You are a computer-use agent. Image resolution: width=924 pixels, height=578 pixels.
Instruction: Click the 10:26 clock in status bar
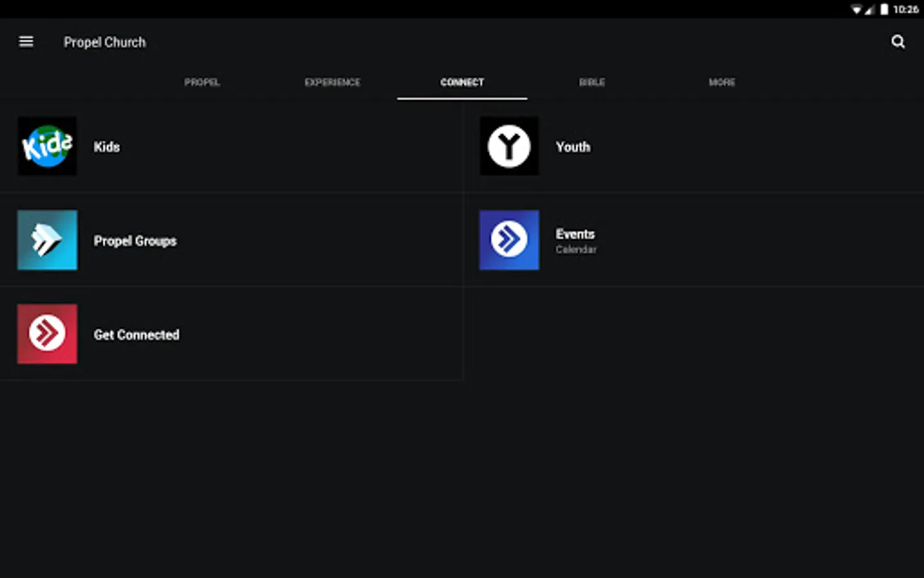[905, 9]
